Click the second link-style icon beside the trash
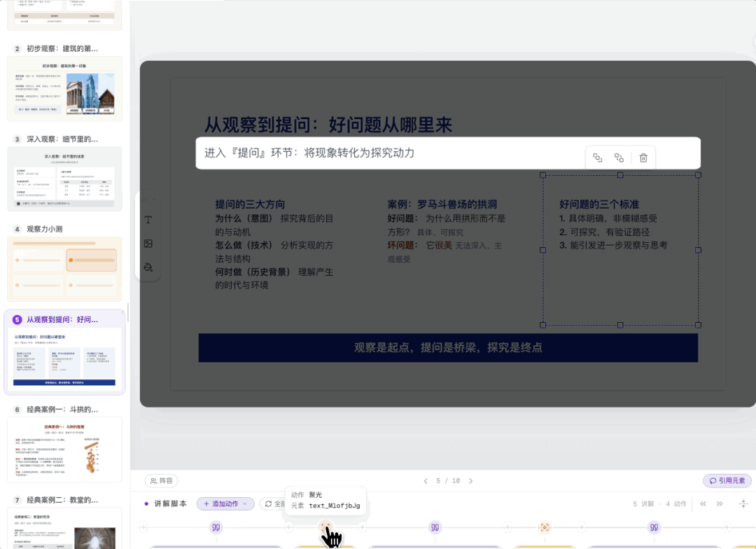 619,158
